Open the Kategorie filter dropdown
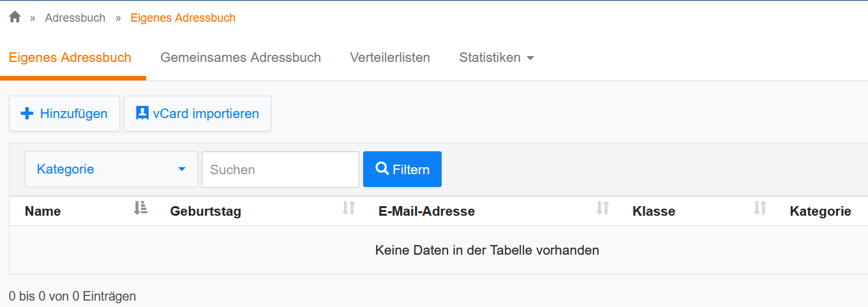Image resolution: width=868 pixels, height=307 pixels. [111, 169]
